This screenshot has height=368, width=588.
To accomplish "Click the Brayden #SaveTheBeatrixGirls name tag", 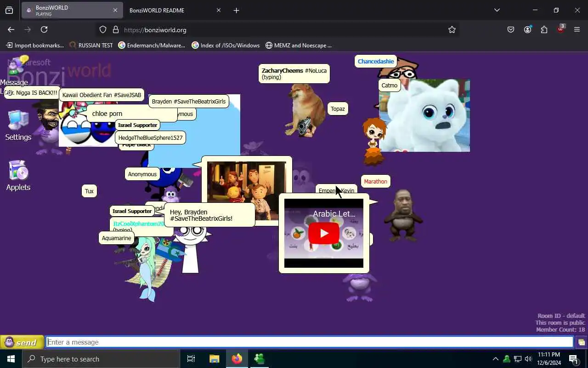I will pyautogui.click(x=188, y=101).
